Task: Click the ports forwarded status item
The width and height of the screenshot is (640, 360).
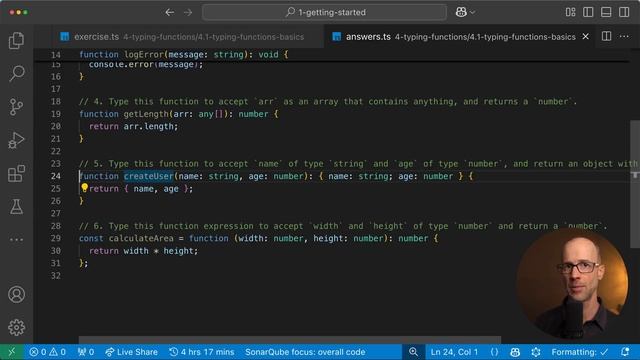Action: [x=86, y=352]
